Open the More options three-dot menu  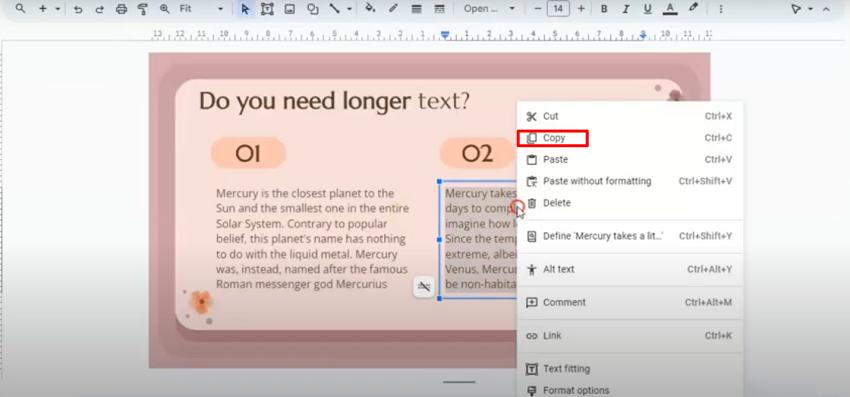pos(720,9)
